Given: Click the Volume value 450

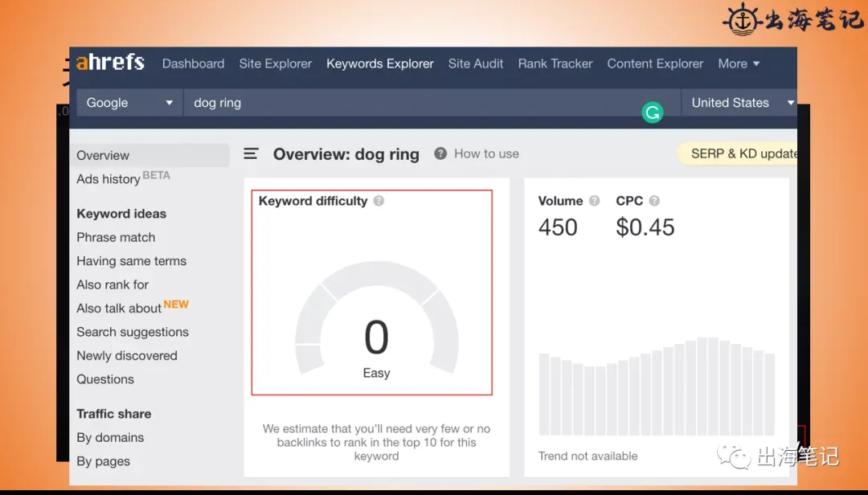Looking at the screenshot, I should pyautogui.click(x=558, y=227).
